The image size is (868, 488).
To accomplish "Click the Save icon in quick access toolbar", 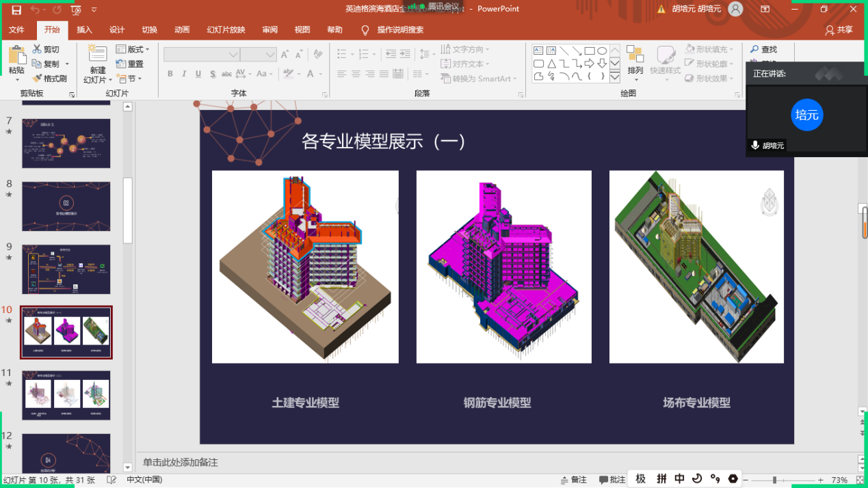I will [16, 10].
